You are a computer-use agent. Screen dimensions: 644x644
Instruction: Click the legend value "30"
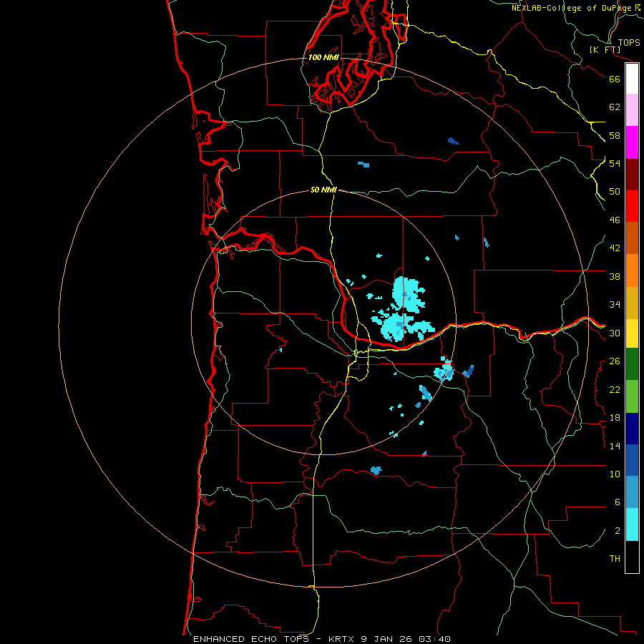click(615, 333)
